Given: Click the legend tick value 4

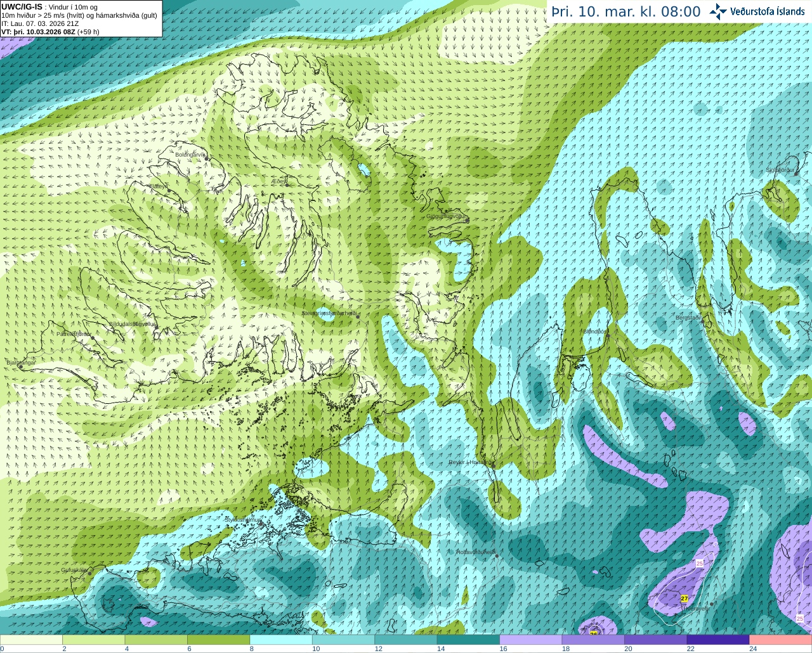Looking at the screenshot, I should click(127, 649).
